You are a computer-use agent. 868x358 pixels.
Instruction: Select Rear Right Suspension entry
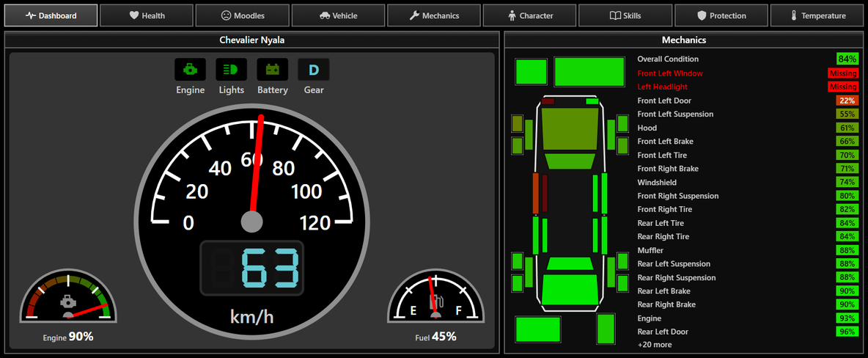(747, 277)
